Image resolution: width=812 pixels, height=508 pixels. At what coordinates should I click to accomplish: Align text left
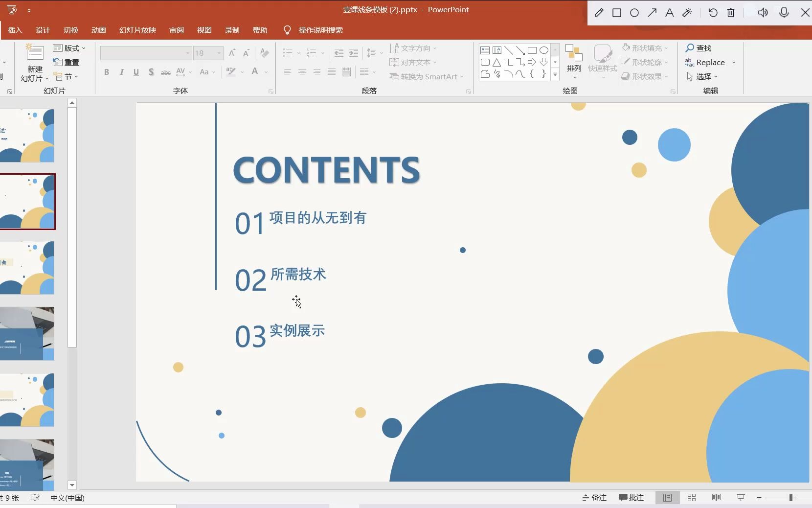[288, 72]
